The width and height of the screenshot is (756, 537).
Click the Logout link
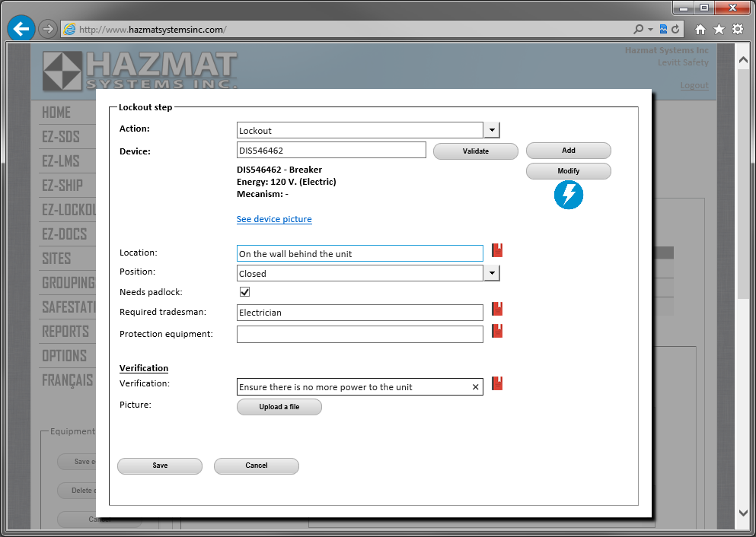(x=694, y=86)
